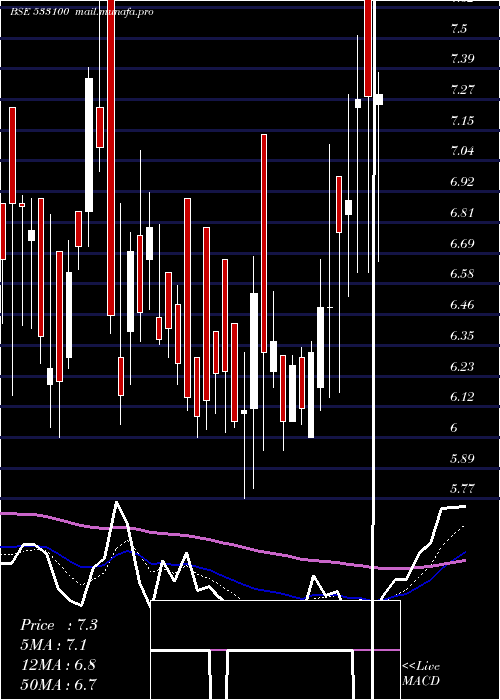Click the 6.35 price axis label

point(462,336)
